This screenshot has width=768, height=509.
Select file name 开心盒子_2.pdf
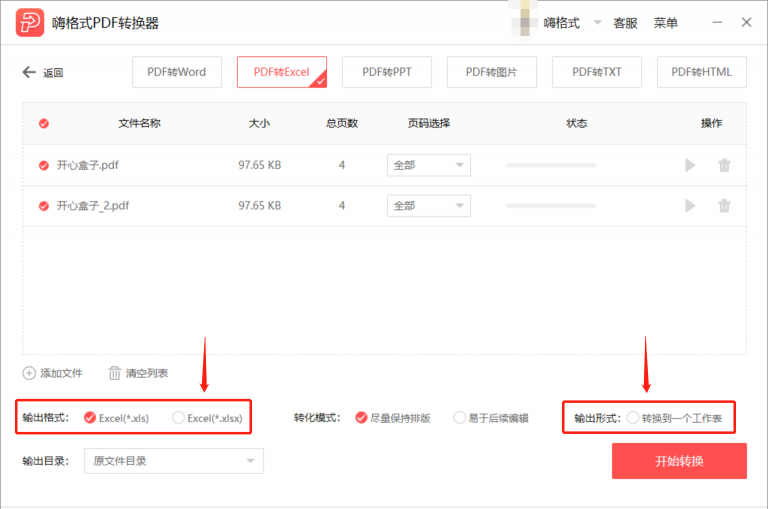pos(93,206)
